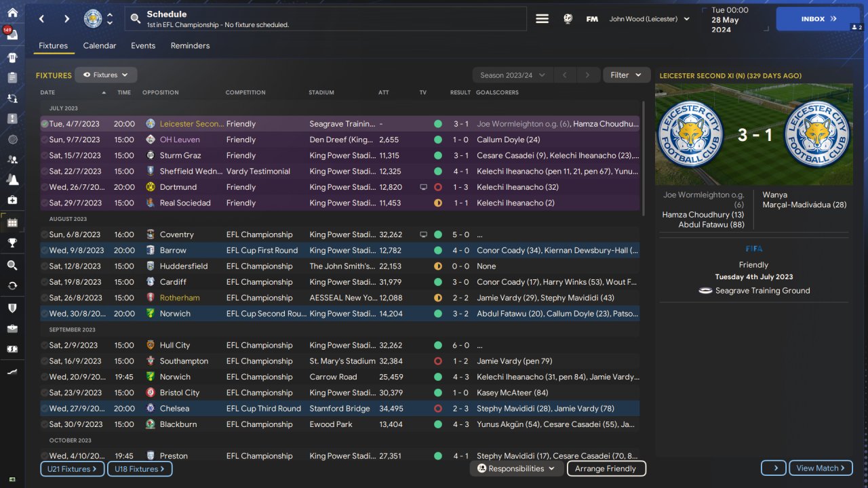This screenshot has width=868, height=488.
Task: Go to the next season with right chevron
Action: pos(588,75)
